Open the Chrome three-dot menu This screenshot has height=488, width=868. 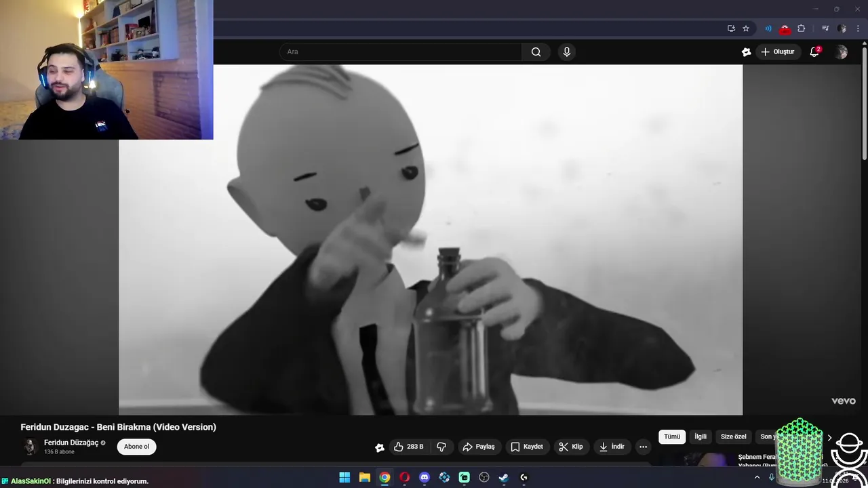(858, 28)
